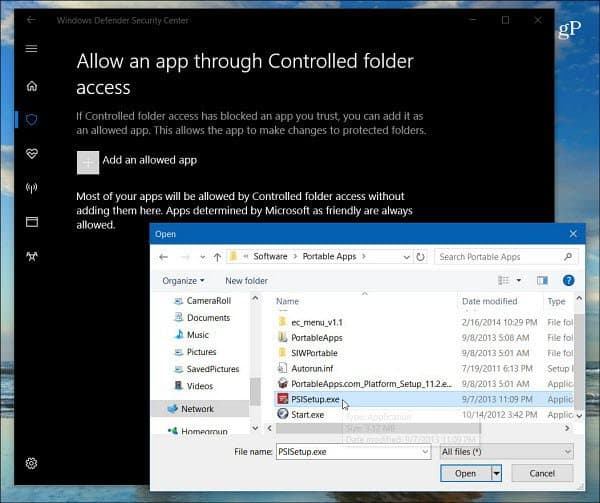Click the search magnifier icon
This screenshot has width=600, height=503.
(x=568, y=257)
